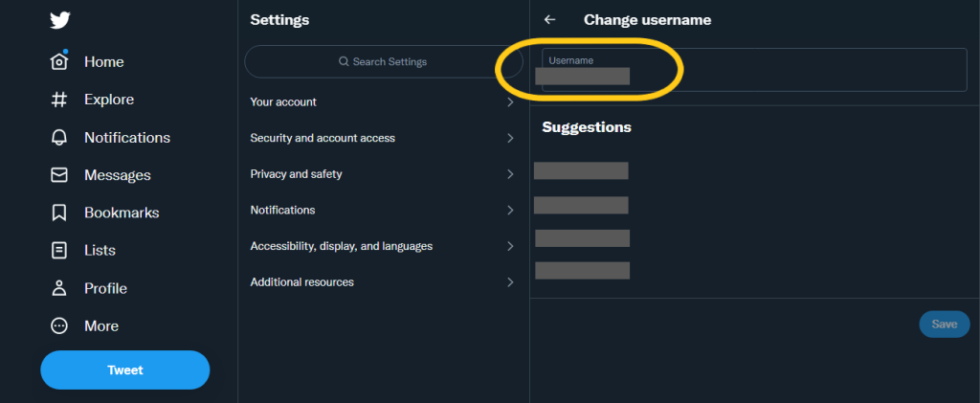Viewport: 980px width, 403px height.
Task: Expand Security and account access chevron
Action: tap(510, 138)
